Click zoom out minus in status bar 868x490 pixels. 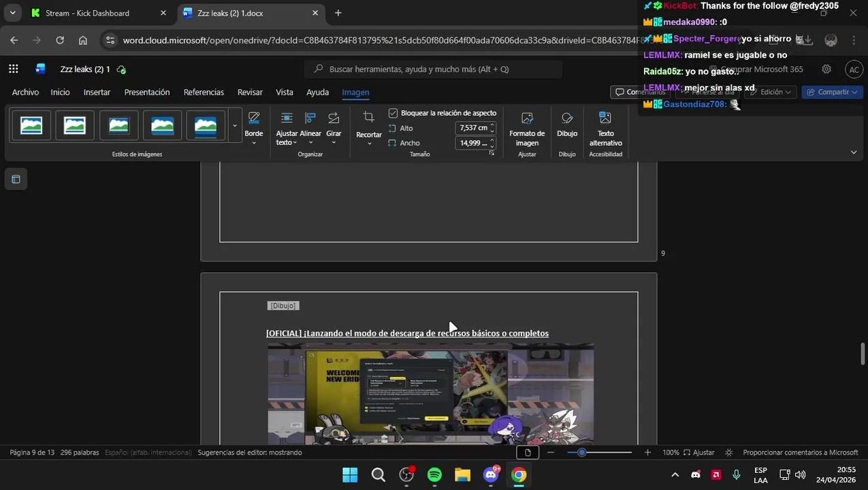click(x=551, y=453)
